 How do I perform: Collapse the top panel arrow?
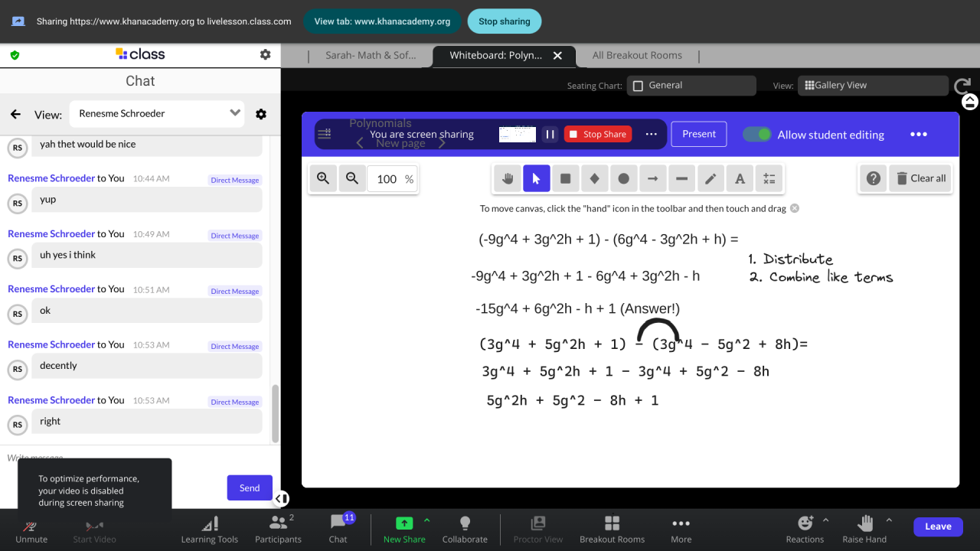point(970,101)
